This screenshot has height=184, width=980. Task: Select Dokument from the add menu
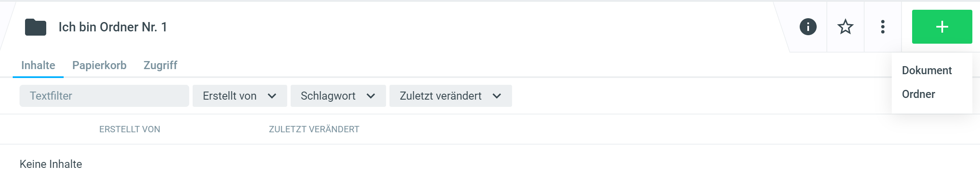tap(927, 70)
